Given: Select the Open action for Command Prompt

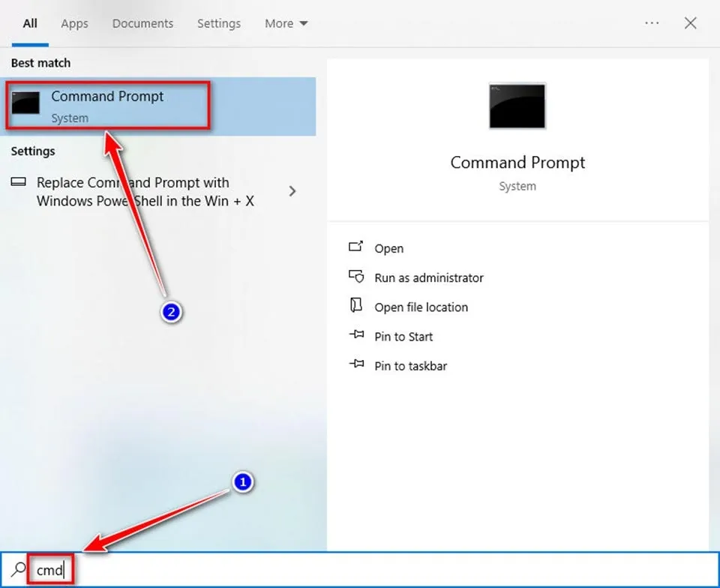Looking at the screenshot, I should click(388, 248).
